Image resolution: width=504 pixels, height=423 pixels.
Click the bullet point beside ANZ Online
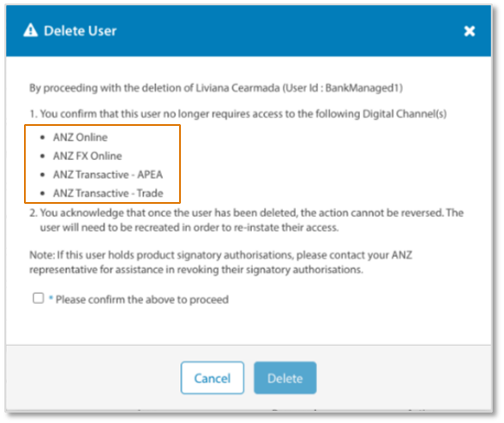pos(43,138)
